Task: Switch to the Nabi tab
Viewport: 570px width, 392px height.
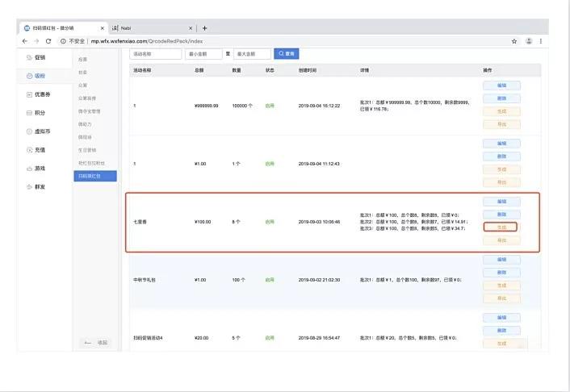Action: click(152, 28)
